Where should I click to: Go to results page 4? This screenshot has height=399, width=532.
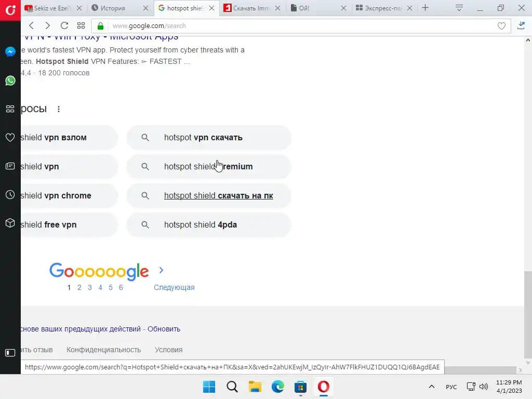click(x=100, y=287)
